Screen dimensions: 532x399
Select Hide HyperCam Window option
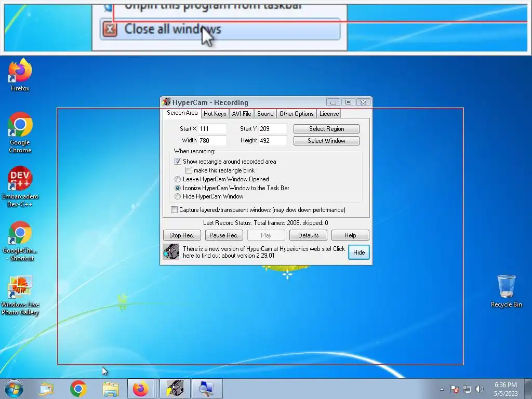178,196
